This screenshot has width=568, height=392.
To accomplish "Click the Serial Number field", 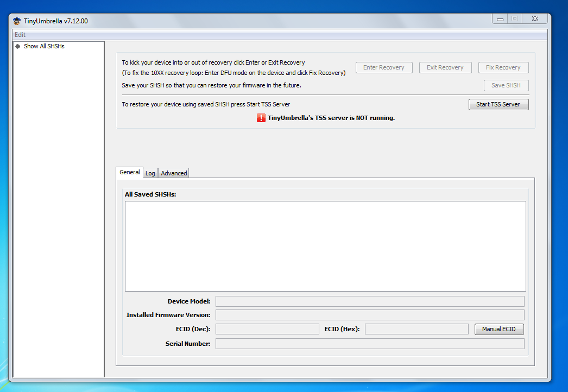I will click(x=370, y=344).
